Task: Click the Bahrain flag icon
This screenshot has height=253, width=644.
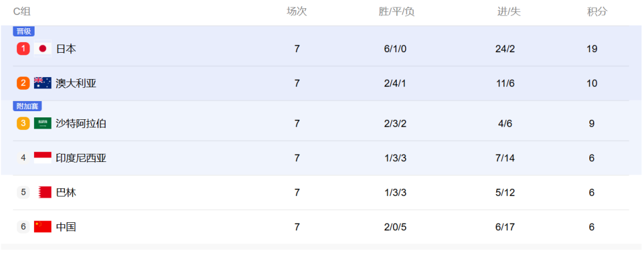Action: [x=45, y=192]
